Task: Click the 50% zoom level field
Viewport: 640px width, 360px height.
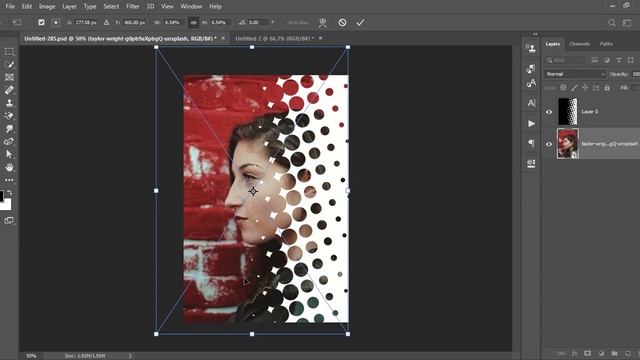Action: click(31, 356)
